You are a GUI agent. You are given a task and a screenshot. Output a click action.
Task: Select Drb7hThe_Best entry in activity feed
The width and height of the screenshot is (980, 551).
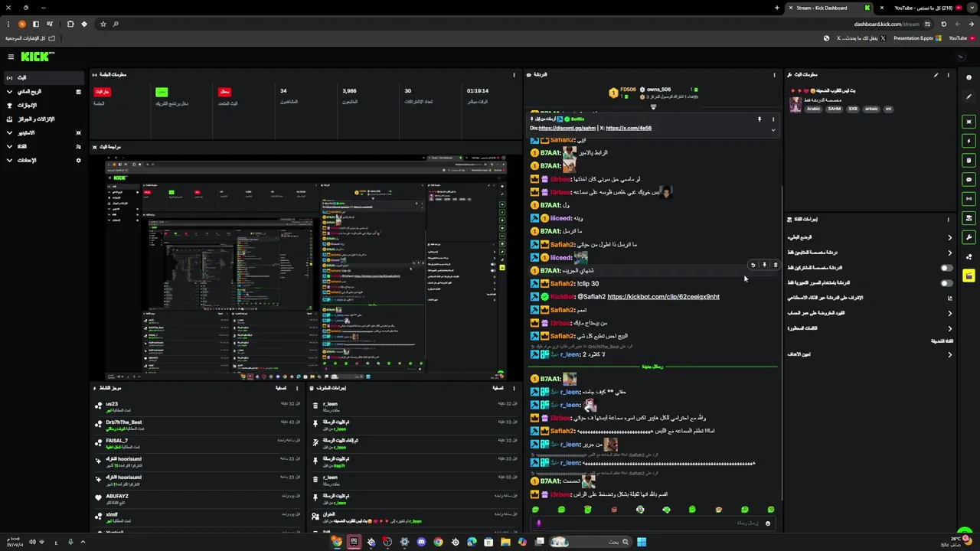click(198, 425)
